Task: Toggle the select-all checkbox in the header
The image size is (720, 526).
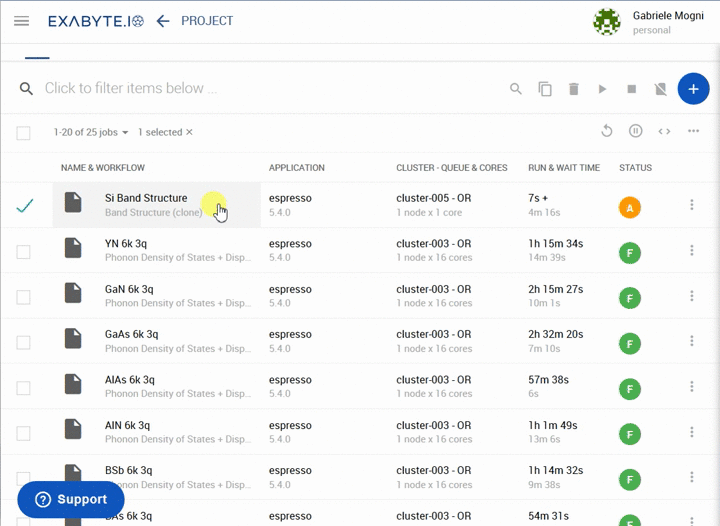Action: tap(24, 133)
